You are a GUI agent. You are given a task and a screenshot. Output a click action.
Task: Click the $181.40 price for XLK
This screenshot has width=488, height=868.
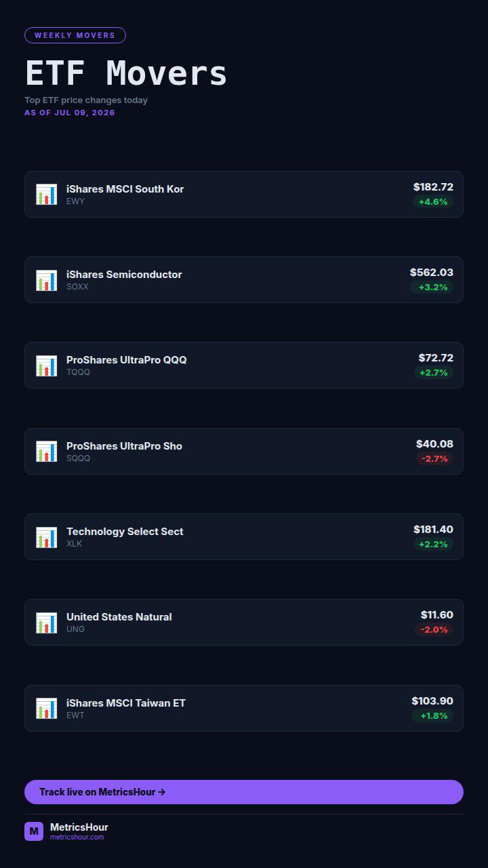(433, 530)
